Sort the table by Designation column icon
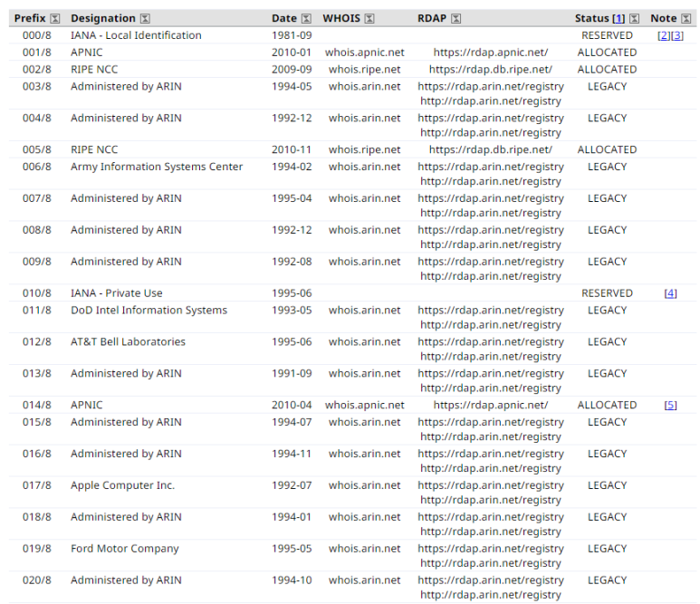The image size is (700, 604). 146,19
